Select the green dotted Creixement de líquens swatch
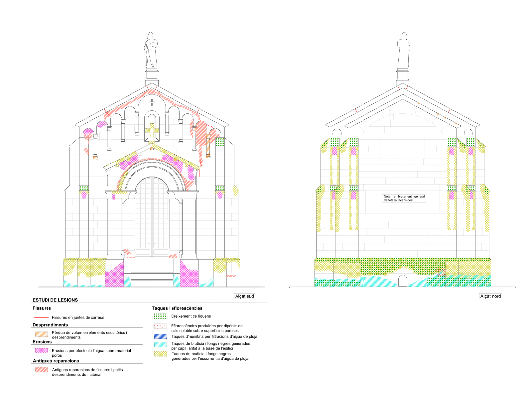The width and height of the screenshot is (532, 399). point(160,316)
